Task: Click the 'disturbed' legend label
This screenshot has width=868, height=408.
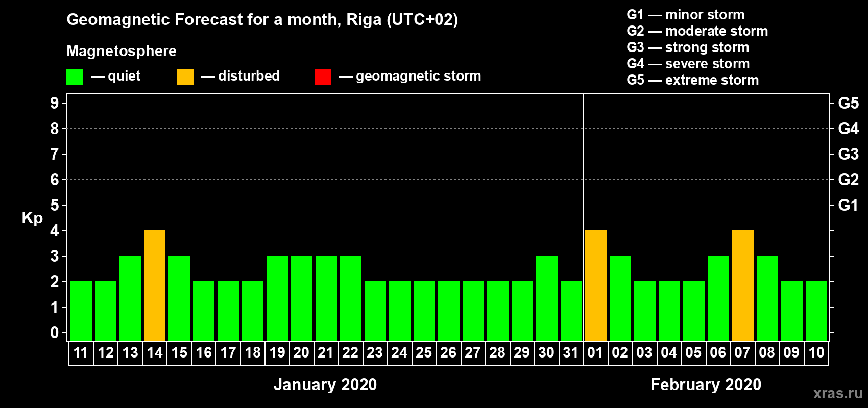Action: coord(249,76)
